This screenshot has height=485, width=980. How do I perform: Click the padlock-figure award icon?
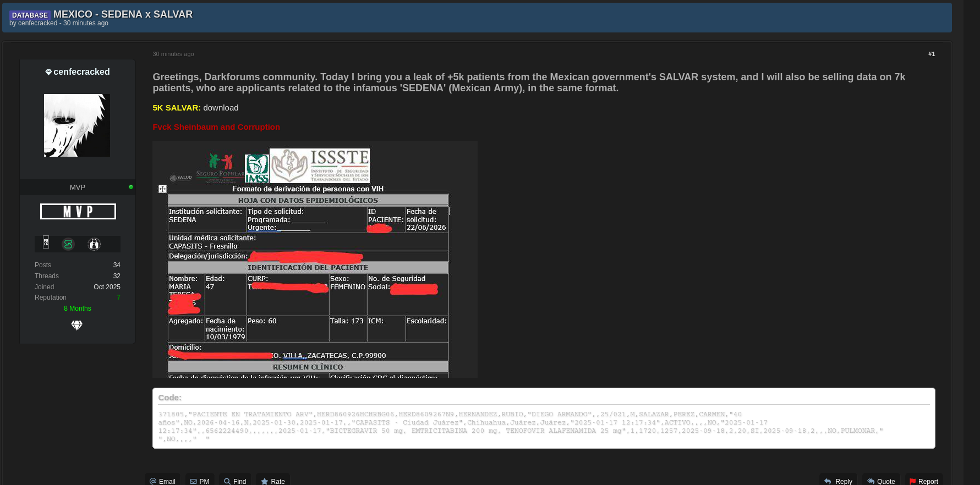click(94, 244)
